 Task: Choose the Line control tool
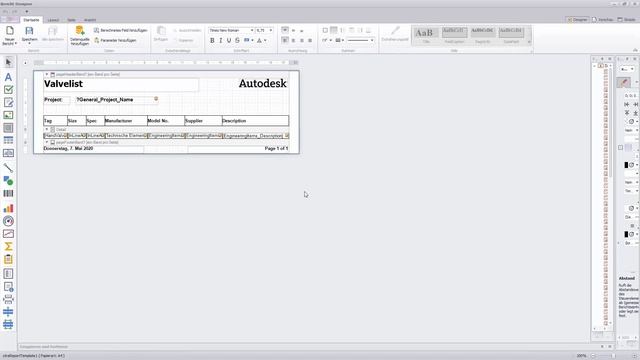(8, 168)
